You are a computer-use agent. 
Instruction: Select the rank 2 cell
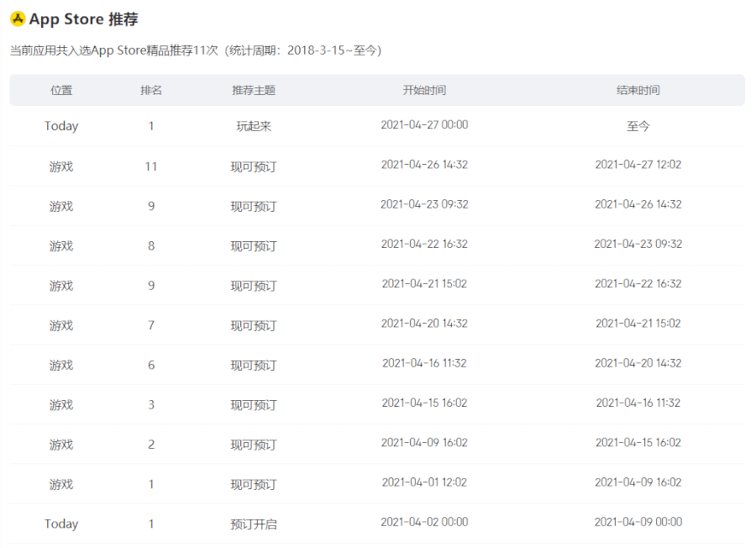tap(151, 445)
